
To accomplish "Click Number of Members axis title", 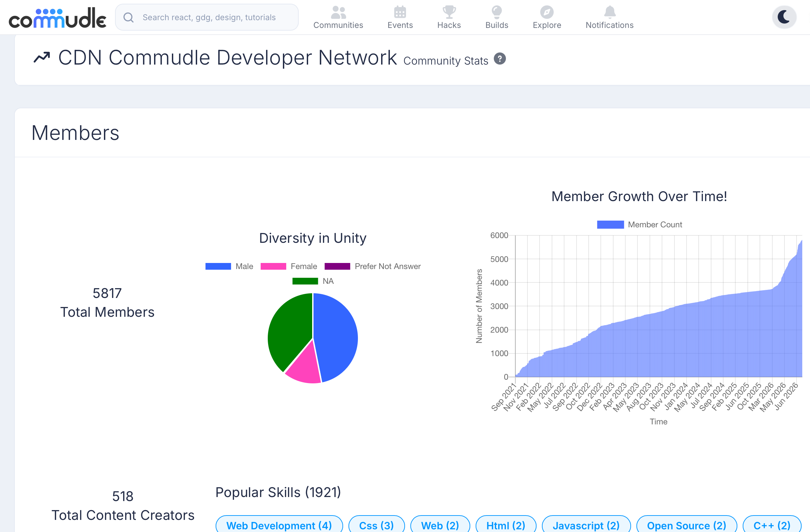I will pos(479,306).
